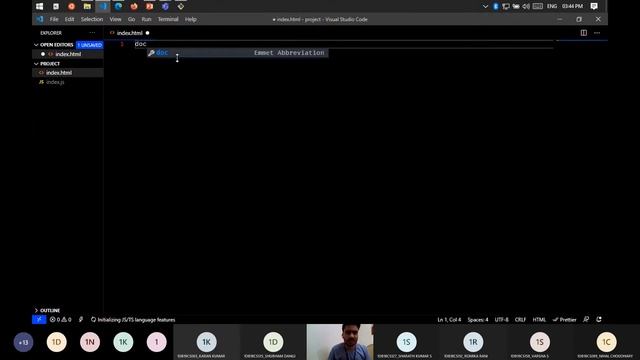The height and width of the screenshot is (360, 640).
Task: Open the Windows Start menu
Action: (x=40, y=6)
